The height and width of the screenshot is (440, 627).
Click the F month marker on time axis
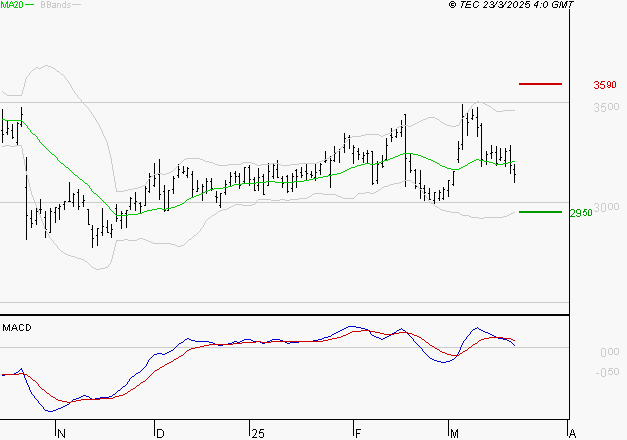pos(358,434)
